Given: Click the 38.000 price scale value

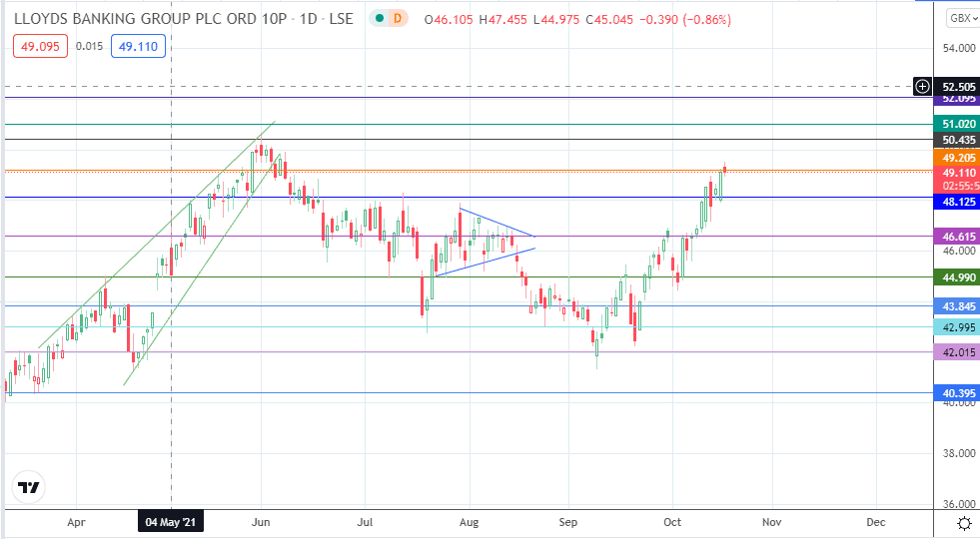Looking at the screenshot, I should (x=959, y=453).
